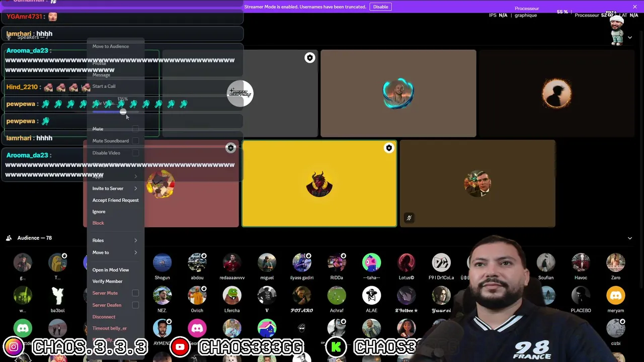Viewport: 644px width, 362px height.
Task: Click the YGAmr4731 chat username
Action: click(x=24, y=17)
